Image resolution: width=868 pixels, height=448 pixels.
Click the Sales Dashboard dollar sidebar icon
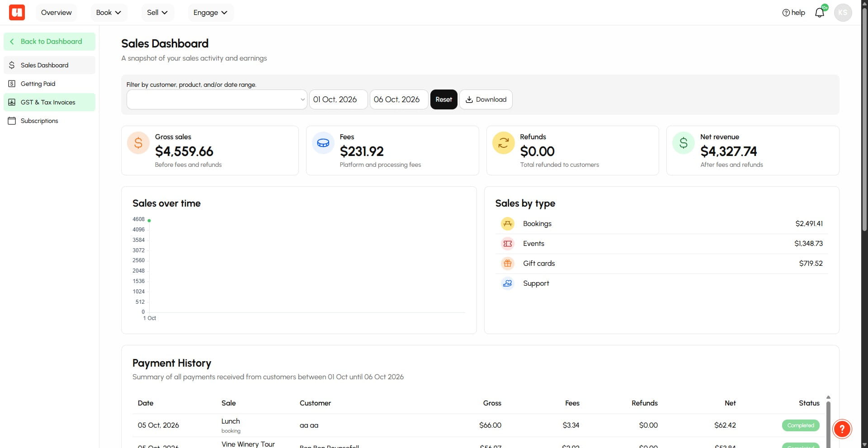tap(12, 65)
